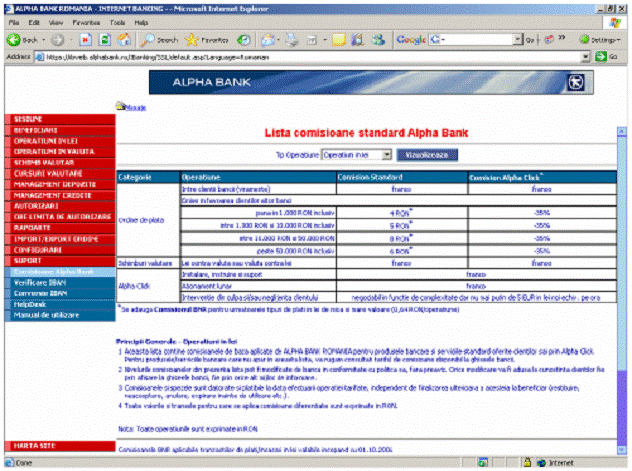Open the Tools menu

(117, 23)
